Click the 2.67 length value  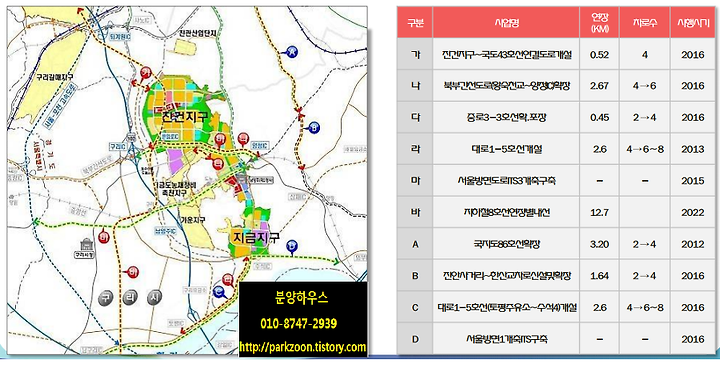click(599, 86)
